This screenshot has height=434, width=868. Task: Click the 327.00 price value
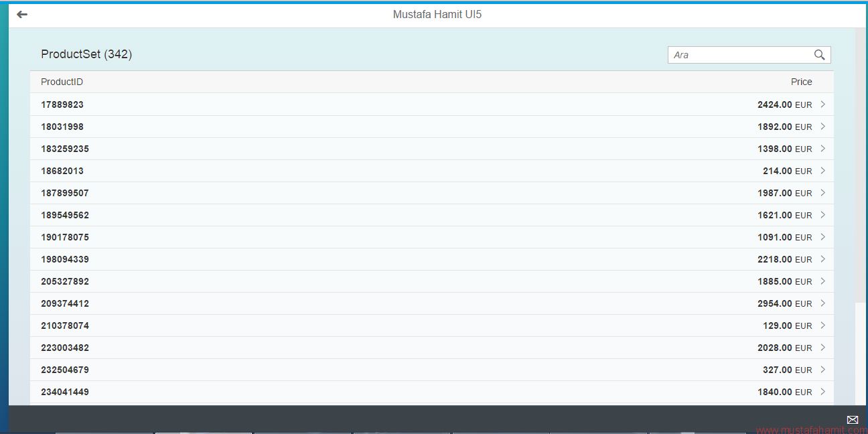coord(778,370)
